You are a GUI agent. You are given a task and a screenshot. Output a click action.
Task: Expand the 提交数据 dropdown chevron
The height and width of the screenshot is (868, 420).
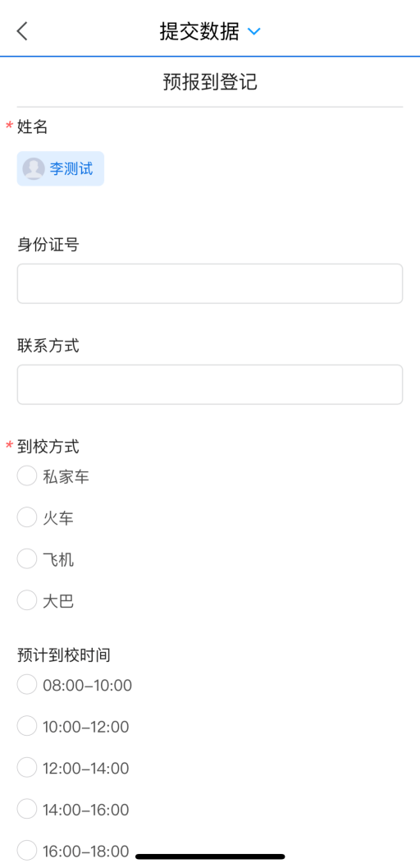click(x=253, y=31)
